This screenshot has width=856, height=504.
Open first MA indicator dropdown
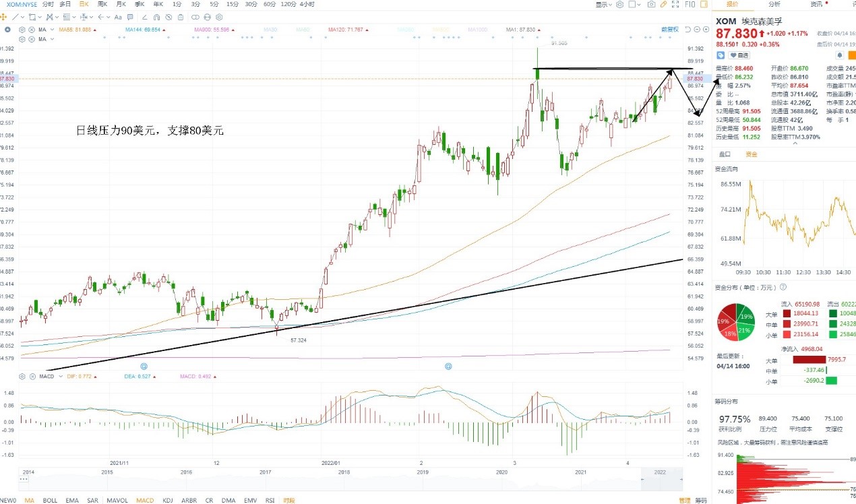[52, 30]
